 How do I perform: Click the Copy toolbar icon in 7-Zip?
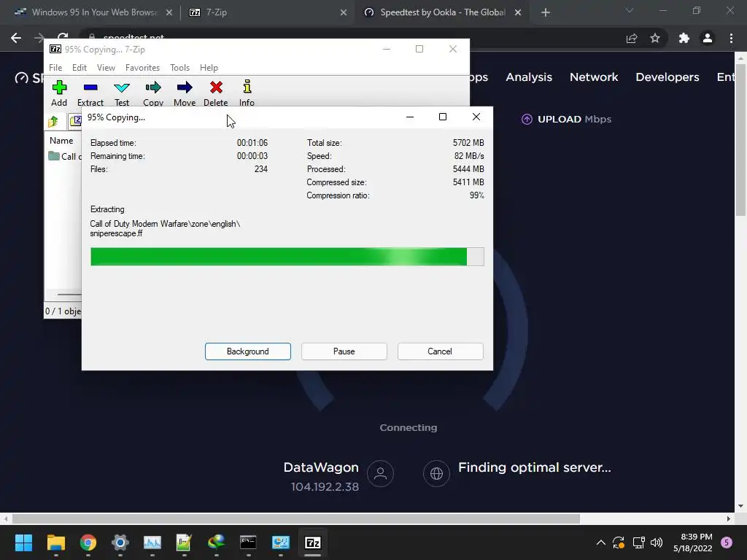[x=153, y=93]
